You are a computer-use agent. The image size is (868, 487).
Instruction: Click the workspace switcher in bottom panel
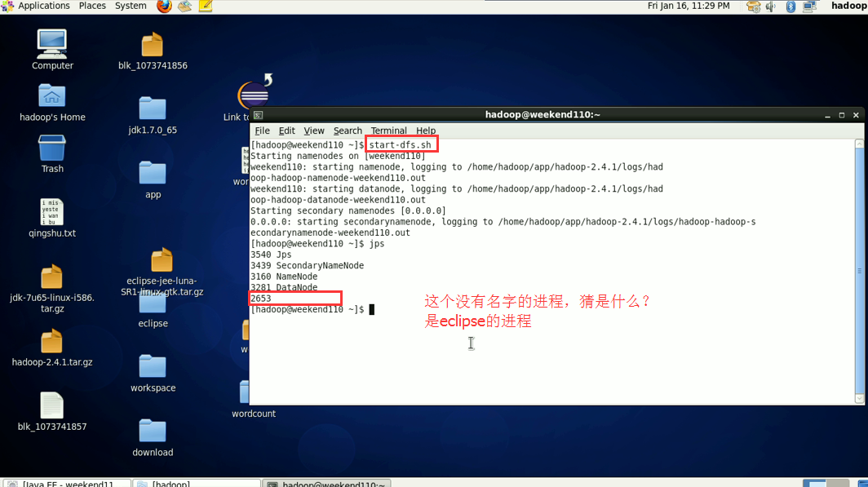[x=826, y=483]
